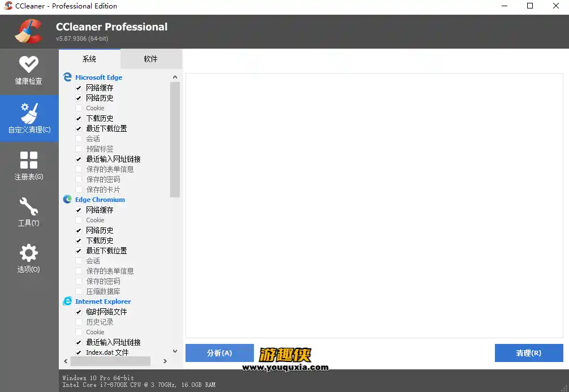569x392 pixels.
Task: Uncheck 最近下载位置 under Edge Chromium
Action: (x=79, y=251)
